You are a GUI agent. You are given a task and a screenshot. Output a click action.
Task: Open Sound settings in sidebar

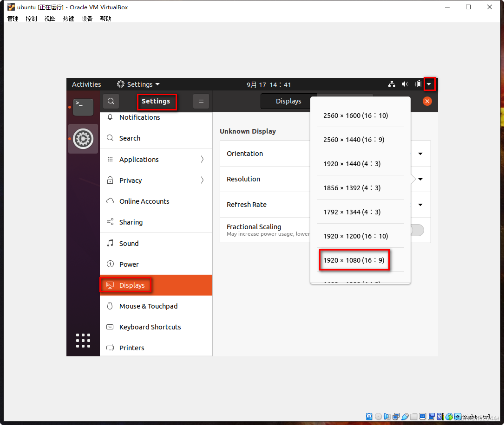pos(156,243)
